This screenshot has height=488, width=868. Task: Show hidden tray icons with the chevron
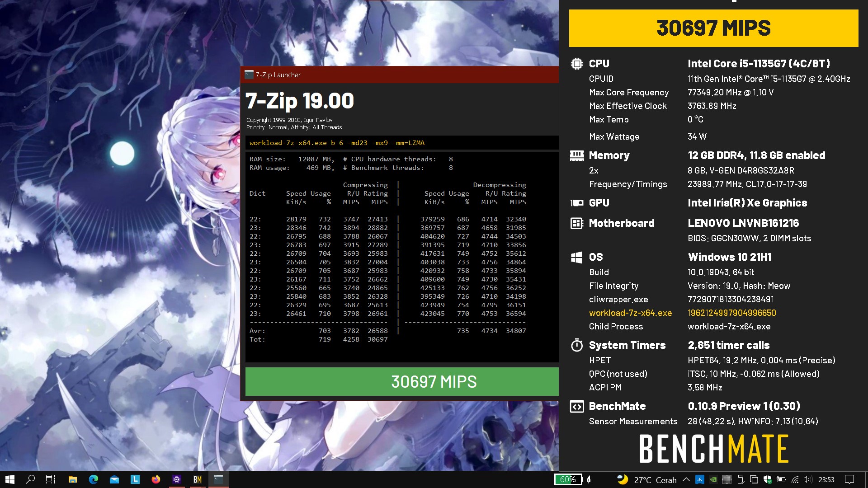click(x=686, y=479)
